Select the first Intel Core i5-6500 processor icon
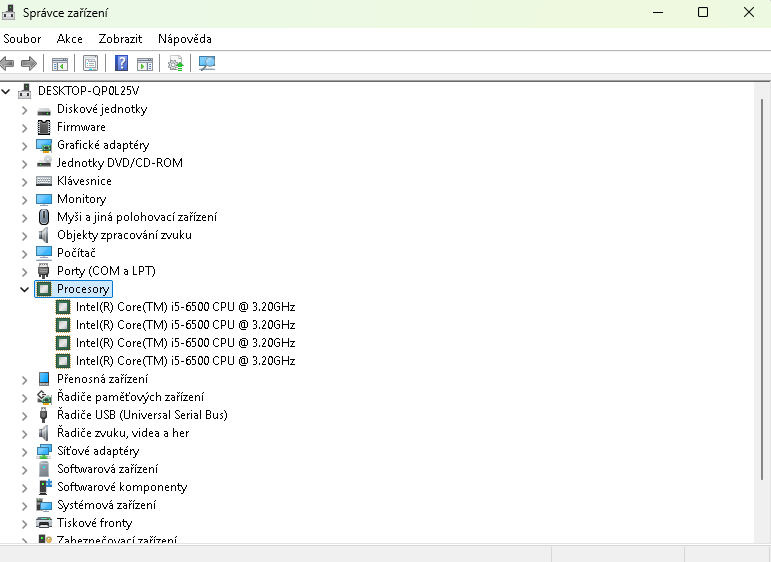Screen dimensions: 771x562 [63, 307]
